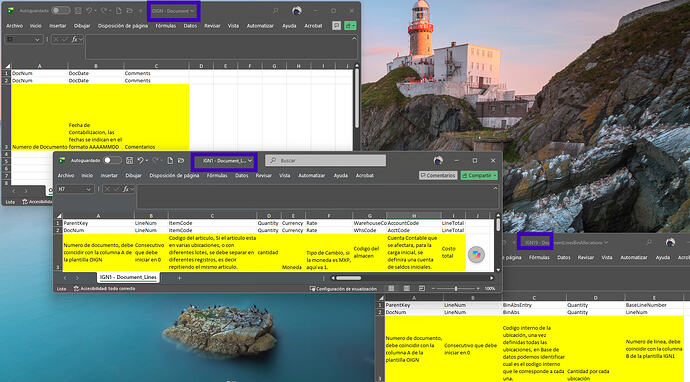Screen dimensions: 690x382
Task: Click the insert function fx icon in OIGN window
Action: [x=74, y=39]
